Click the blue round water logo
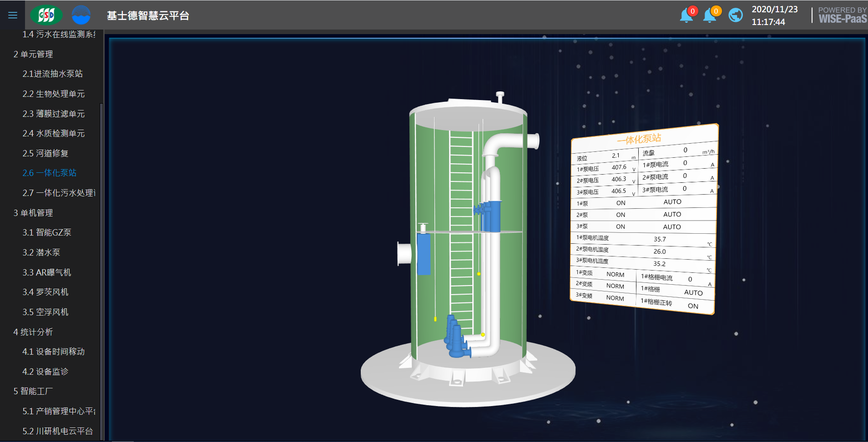 pyautogui.click(x=81, y=15)
